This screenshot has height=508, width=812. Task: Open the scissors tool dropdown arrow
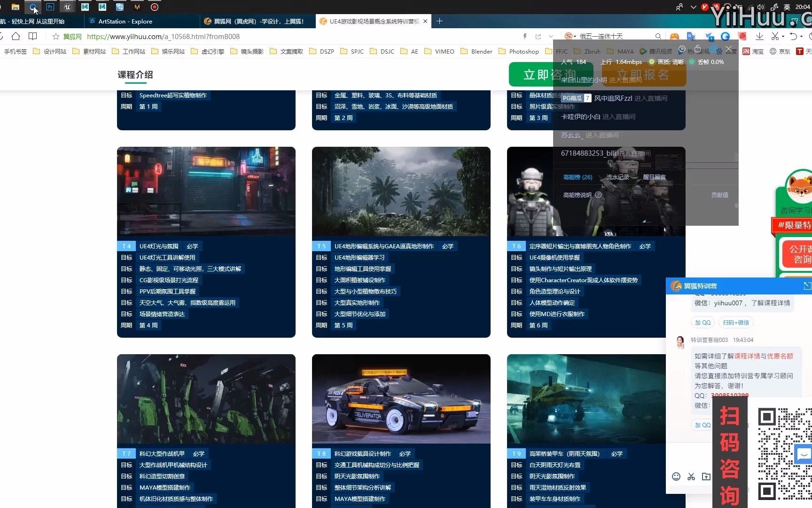[783, 36]
